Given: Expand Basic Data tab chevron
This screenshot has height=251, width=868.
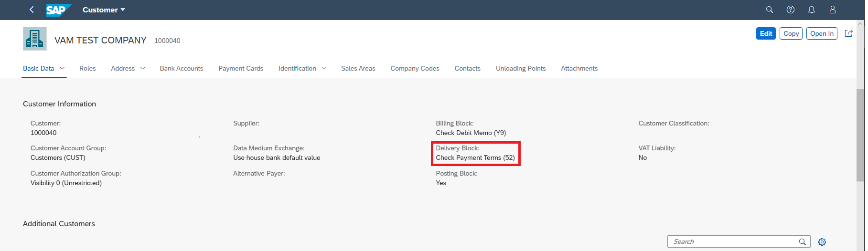Looking at the screenshot, I should pos(62,68).
